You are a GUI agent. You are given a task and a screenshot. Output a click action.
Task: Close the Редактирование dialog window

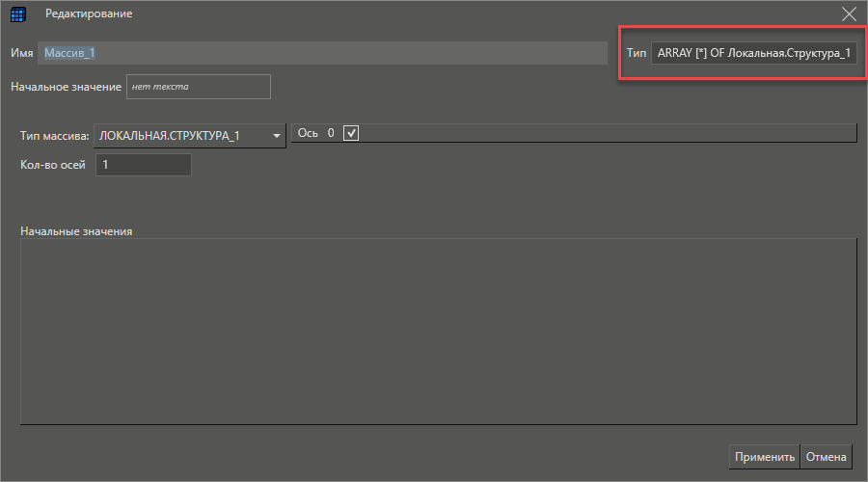[849, 14]
